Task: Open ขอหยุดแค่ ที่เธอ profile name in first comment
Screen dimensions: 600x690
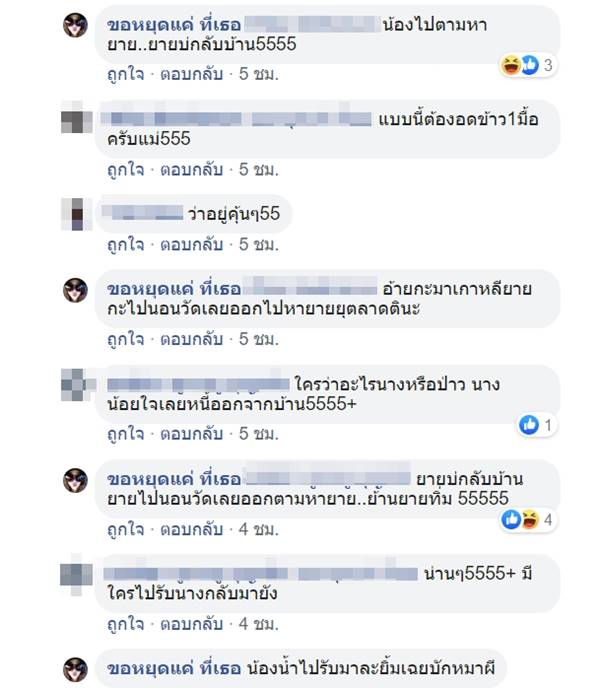Action: click(174, 25)
